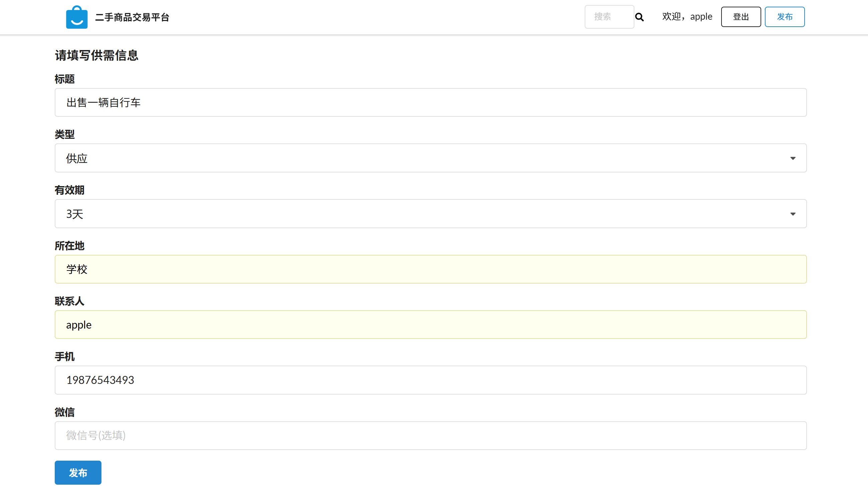Click the arrow of the 供应 select
The width and height of the screenshot is (868, 488).
click(793, 158)
